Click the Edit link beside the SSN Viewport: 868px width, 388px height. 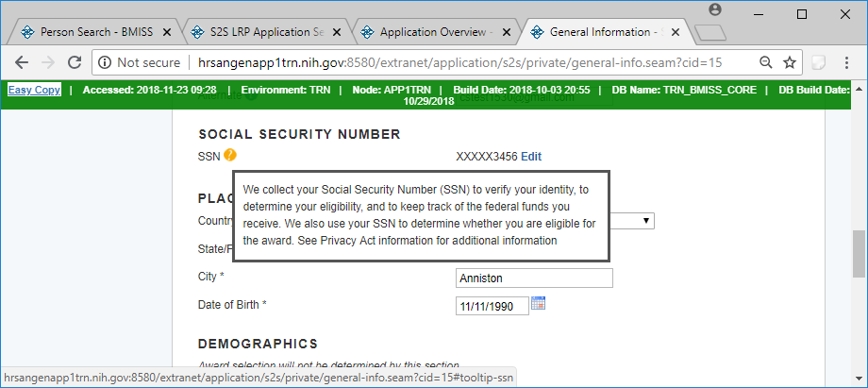(532, 157)
